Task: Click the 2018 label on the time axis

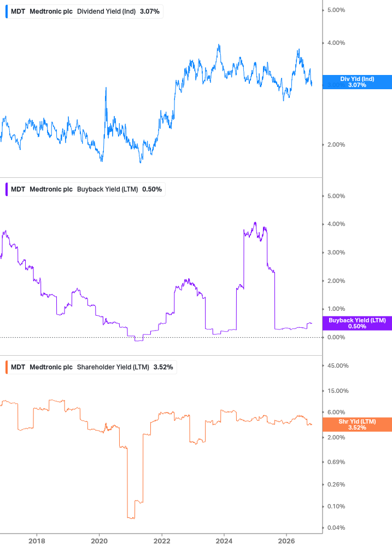Action: click(37, 541)
